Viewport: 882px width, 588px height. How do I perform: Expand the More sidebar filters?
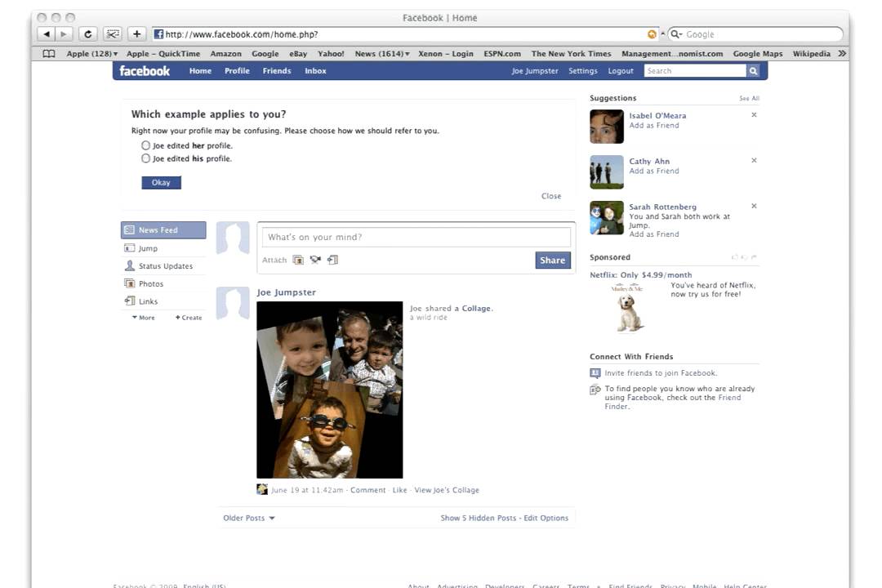[x=143, y=318]
